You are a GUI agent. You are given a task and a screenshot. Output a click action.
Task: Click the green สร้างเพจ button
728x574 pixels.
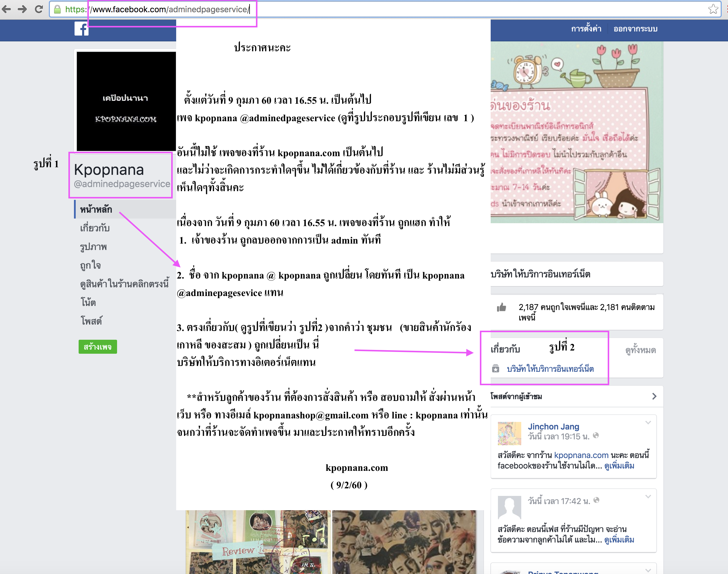(98, 347)
